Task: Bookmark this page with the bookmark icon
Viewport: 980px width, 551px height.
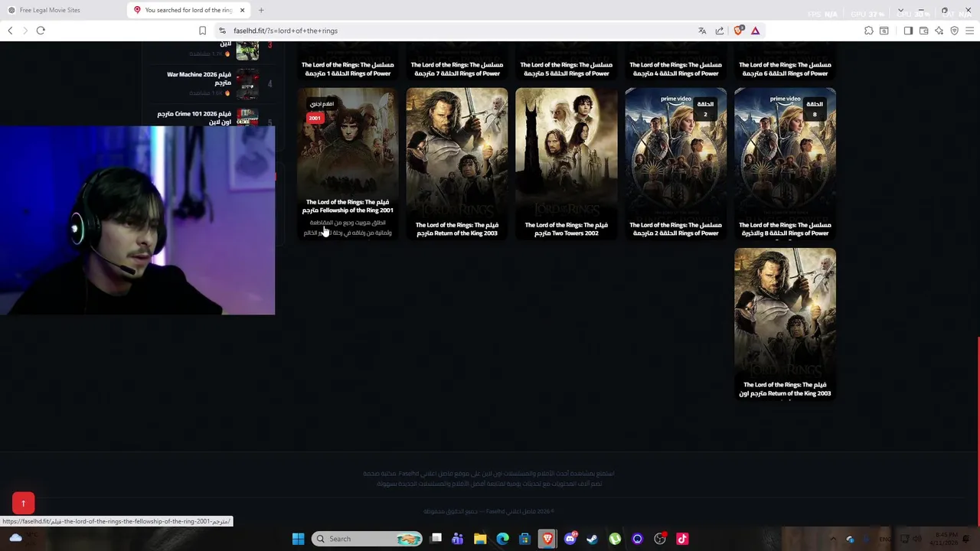Action: [202, 31]
